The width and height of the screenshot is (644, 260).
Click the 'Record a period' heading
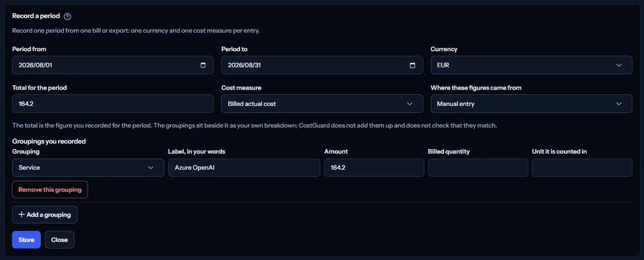(x=36, y=16)
